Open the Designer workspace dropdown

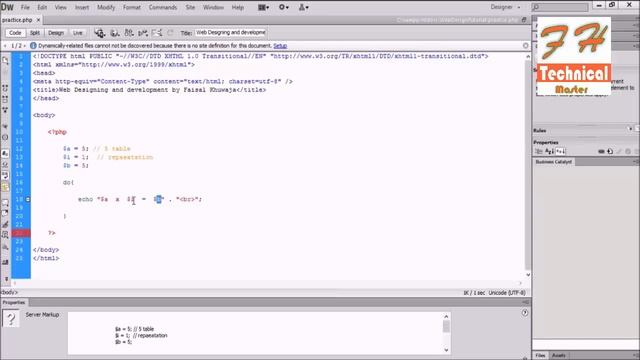pos(505,7)
